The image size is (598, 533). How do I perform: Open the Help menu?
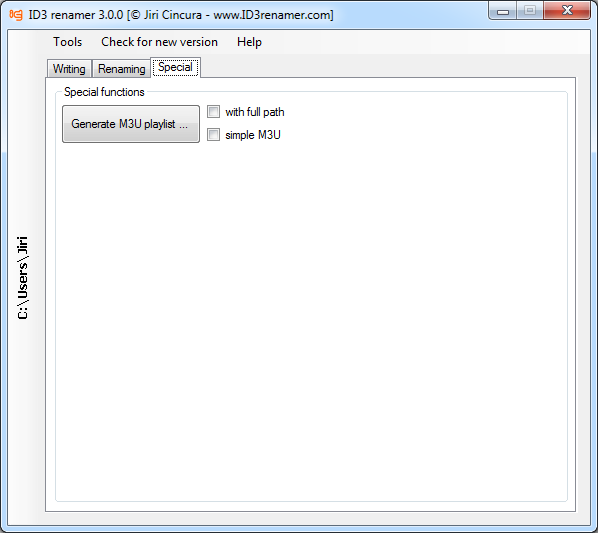click(x=249, y=42)
